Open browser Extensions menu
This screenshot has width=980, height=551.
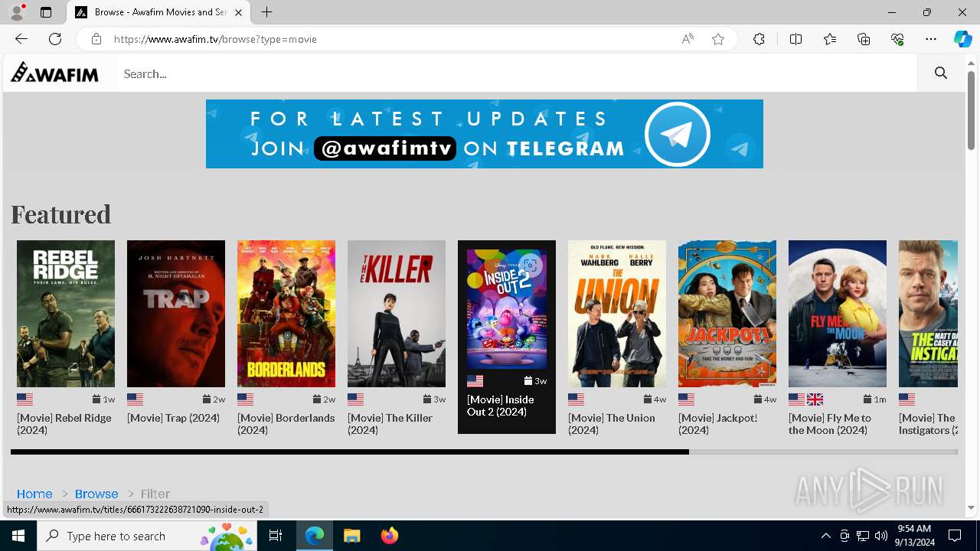tap(759, 39)
